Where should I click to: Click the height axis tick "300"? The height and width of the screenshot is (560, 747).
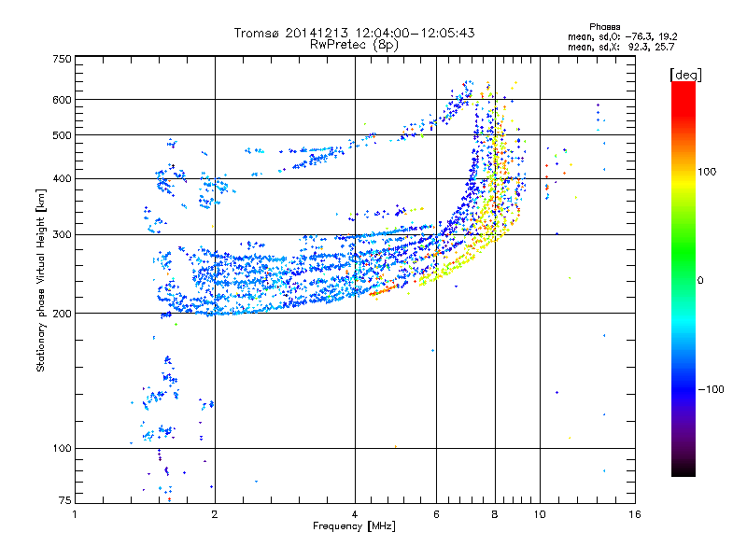tap(62, 234)
